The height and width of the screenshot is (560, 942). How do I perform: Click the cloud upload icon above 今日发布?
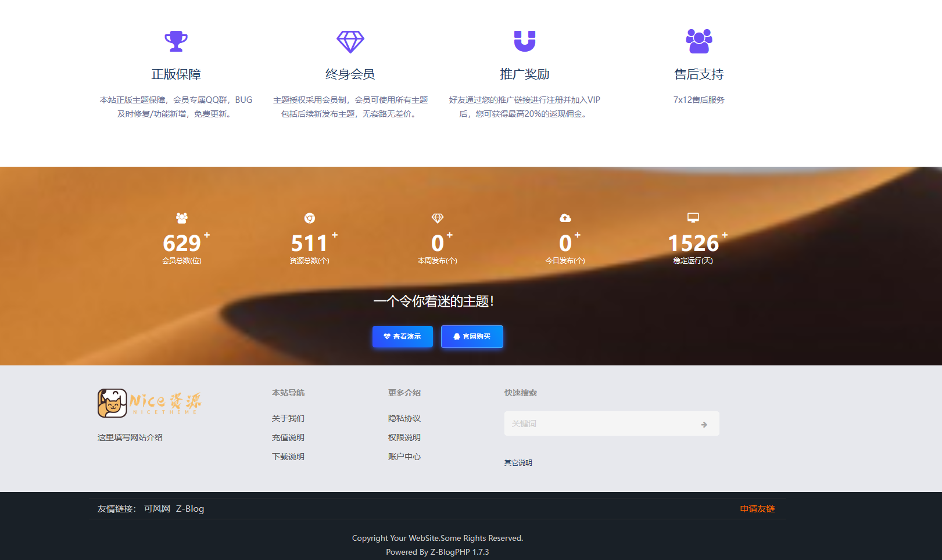565,218
